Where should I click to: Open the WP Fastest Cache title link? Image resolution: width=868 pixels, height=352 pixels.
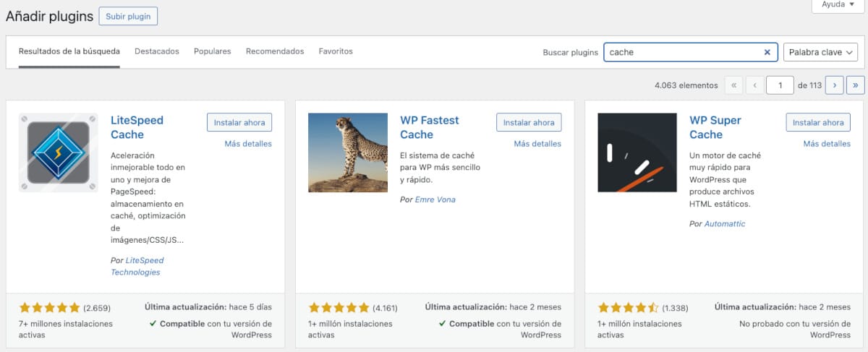point(430,127)
